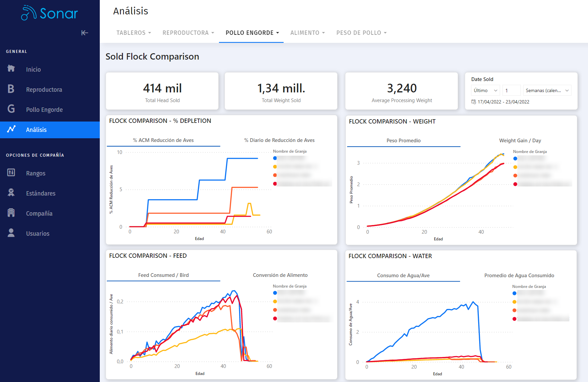588x382 pixels.
Task: Click the calendar icon beside date range
Action: [x=473, y=102]
